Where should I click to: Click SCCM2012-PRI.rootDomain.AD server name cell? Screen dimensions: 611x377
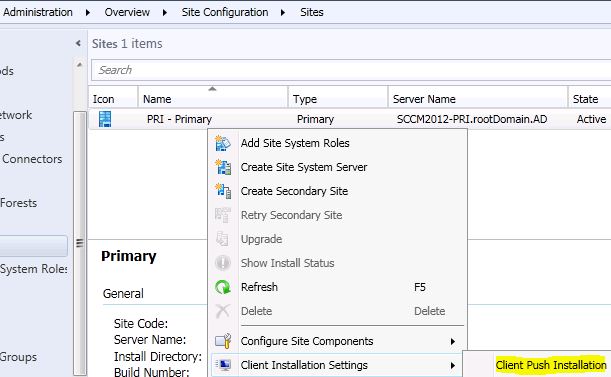[x=472, y=119]
